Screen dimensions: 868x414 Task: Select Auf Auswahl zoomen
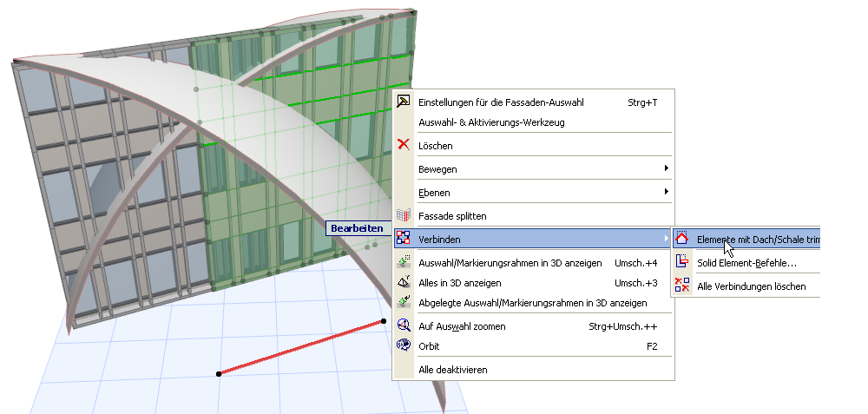tap(533, 326)
